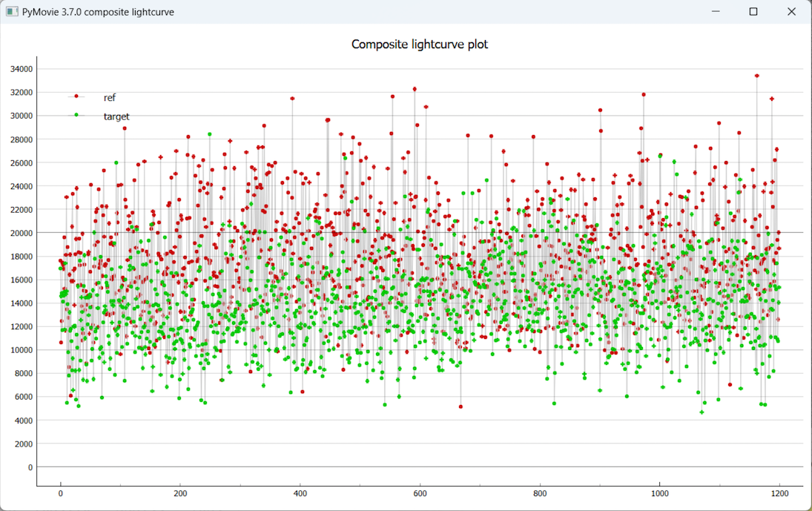This screenshot has width=812, height=511.
Task: Click the 20000 tick label on Y axis
Action: (21, 233)
